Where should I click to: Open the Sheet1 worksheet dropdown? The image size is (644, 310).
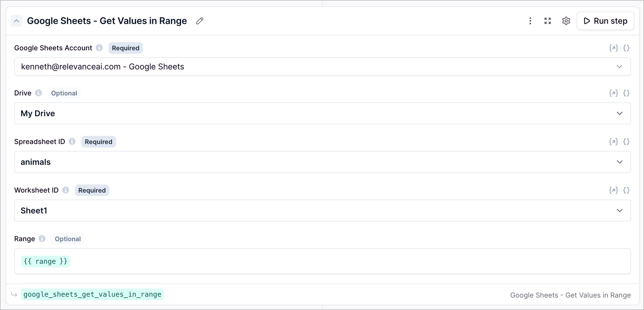322,211
